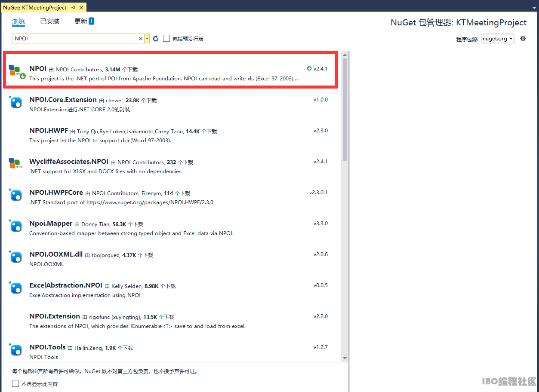Select the NPOI package by NPOI Contributors

click(170, 70)
